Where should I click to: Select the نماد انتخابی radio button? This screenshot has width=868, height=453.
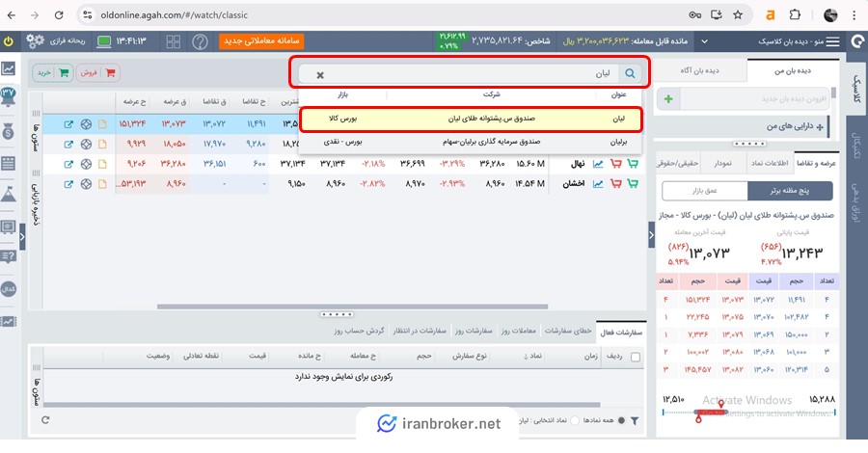(x=575, y=420)
